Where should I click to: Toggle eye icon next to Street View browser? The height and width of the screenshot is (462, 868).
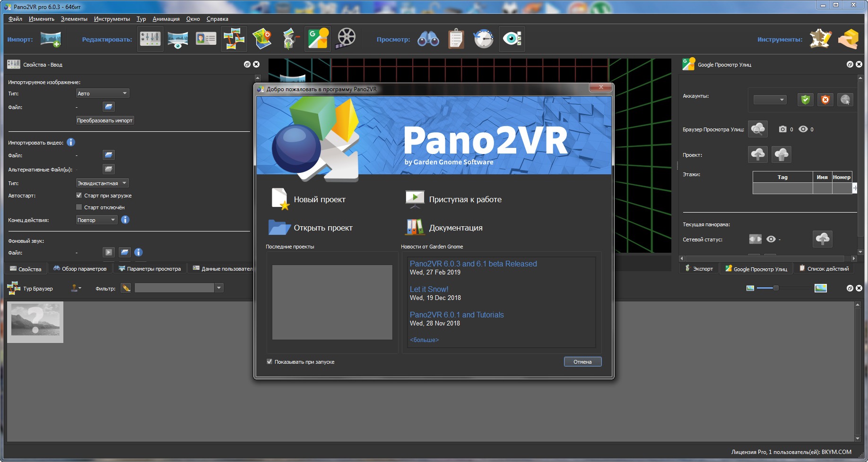point(803,129)
